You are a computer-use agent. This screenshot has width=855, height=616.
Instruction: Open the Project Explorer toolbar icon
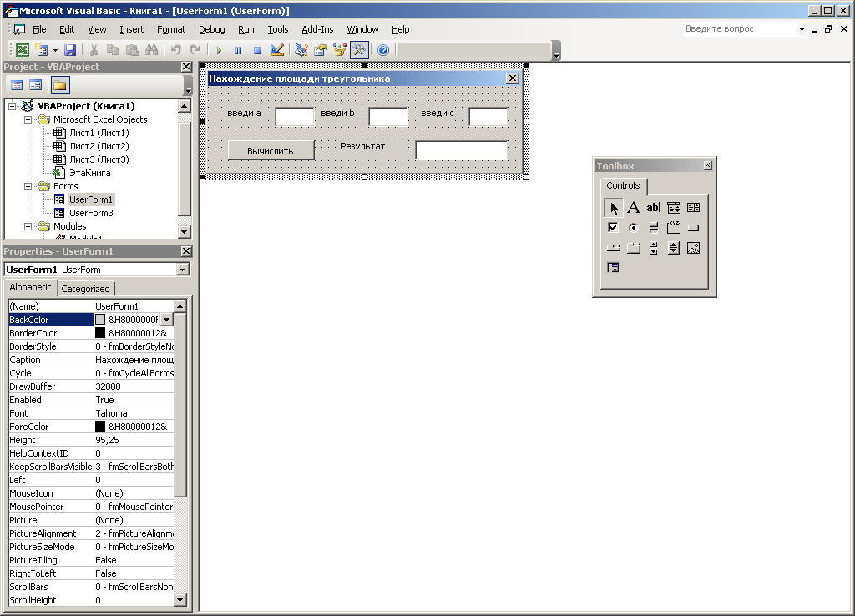click(301, 50)
